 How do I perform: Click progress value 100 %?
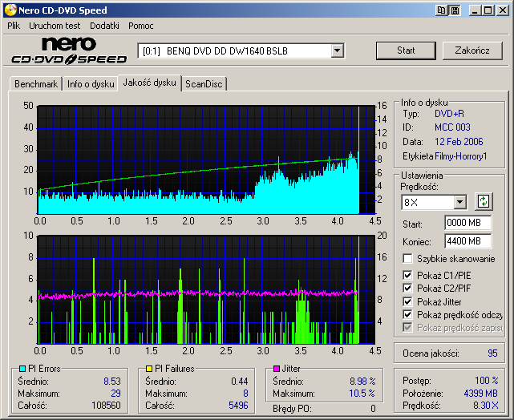487,381
